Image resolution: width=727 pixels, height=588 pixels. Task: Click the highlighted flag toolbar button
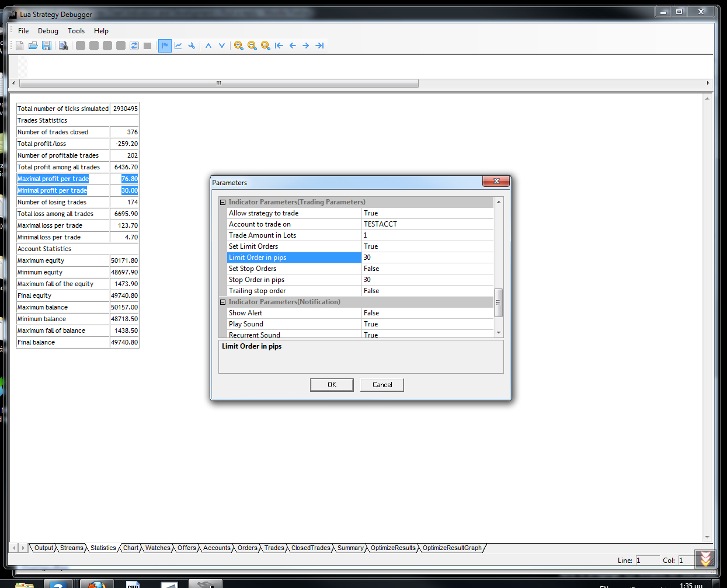pos(165,46)
